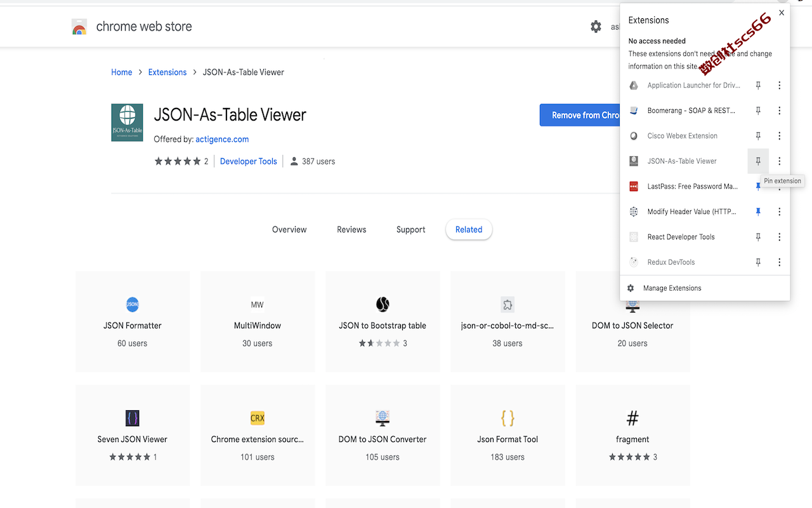Click the Cisco Webex Extension icon
Screen dimensions: 812x508
click(633, 136)
